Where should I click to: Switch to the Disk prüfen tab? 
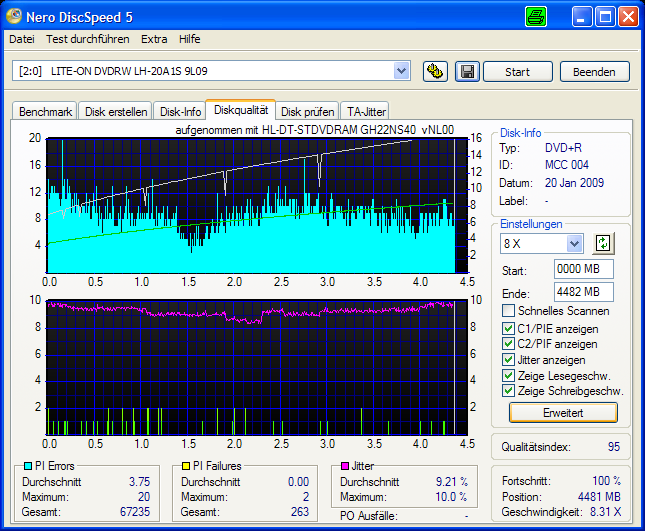click(307, 111)
